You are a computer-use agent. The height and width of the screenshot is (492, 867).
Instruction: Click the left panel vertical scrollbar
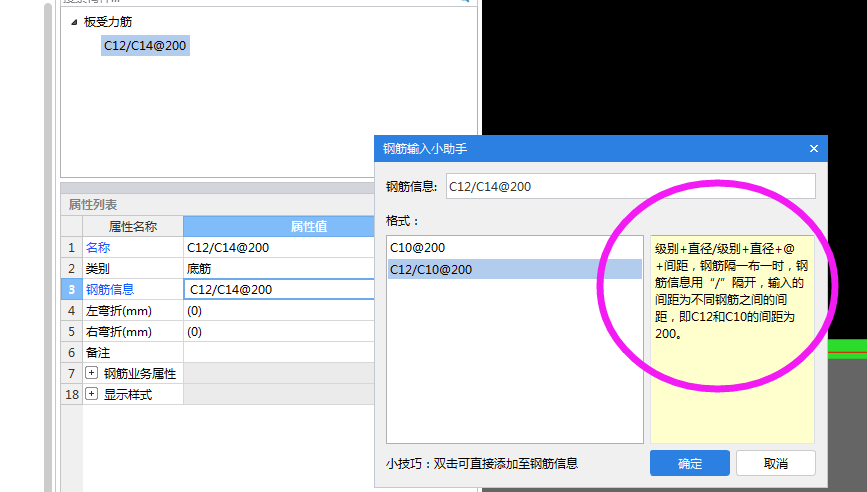pos(48,248)
